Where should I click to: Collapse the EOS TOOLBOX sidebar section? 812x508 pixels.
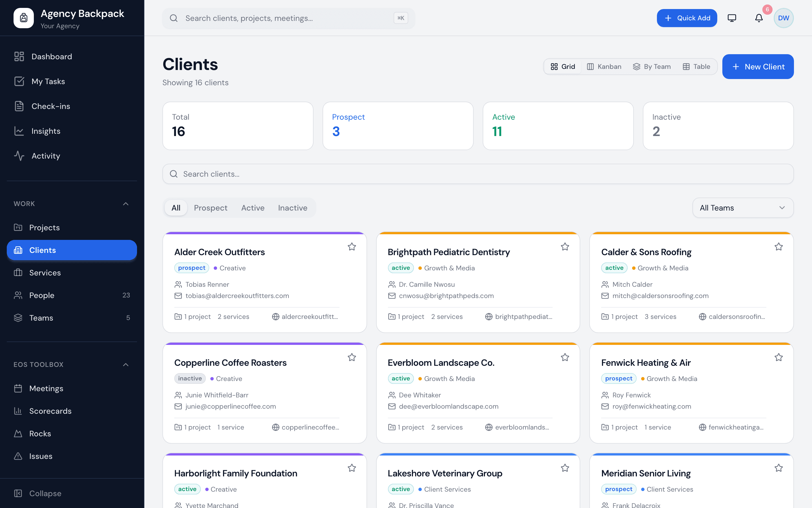point(126,365)
